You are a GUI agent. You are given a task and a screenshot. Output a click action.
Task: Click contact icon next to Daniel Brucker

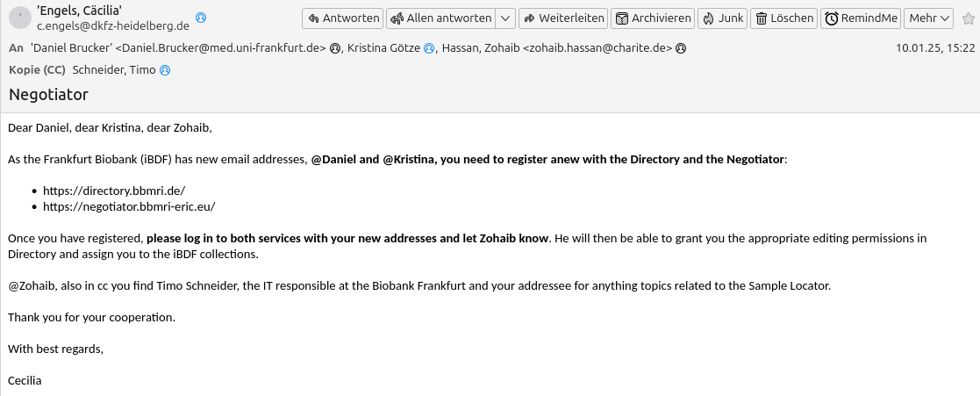pyautogui.click(x=335, y=48)
